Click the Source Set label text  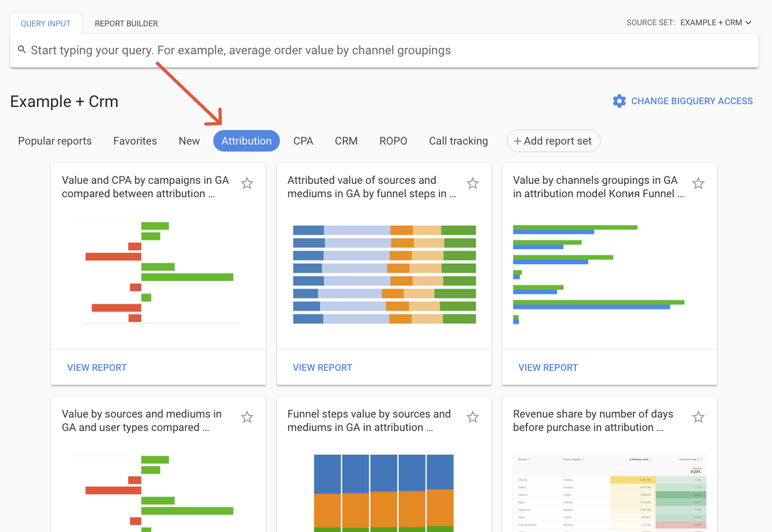[x=650, y=23]
